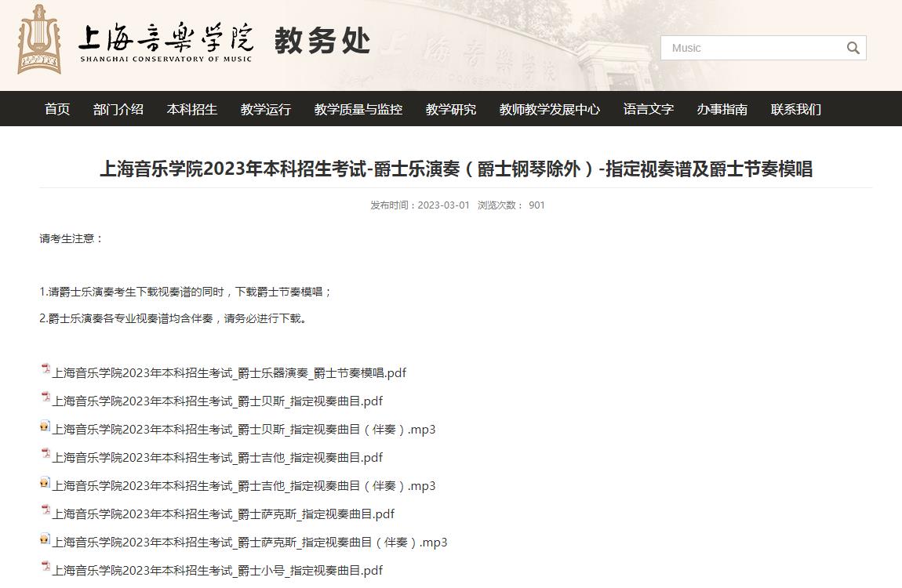Click the 教务处 header text

(322, 42)
